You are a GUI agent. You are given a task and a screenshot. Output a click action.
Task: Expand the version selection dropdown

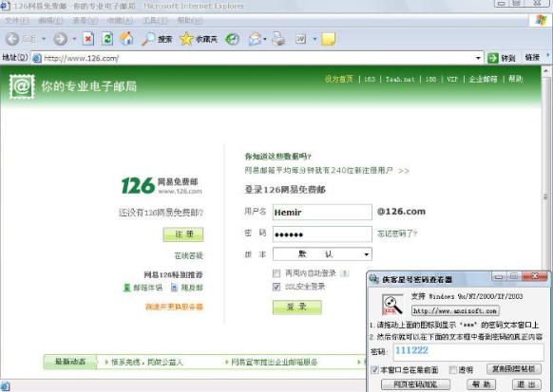click(367, 254)
